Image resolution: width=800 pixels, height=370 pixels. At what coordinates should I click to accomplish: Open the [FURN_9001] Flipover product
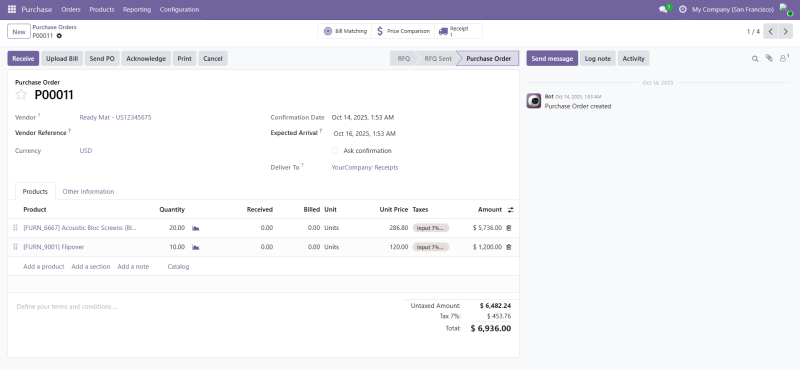click(54, 247)
